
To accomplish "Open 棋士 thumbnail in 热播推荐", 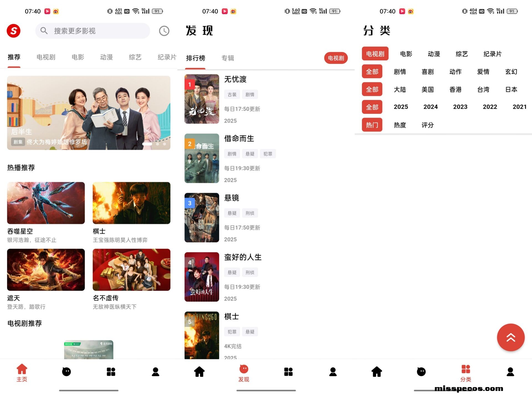I will (x=132, y=203).
